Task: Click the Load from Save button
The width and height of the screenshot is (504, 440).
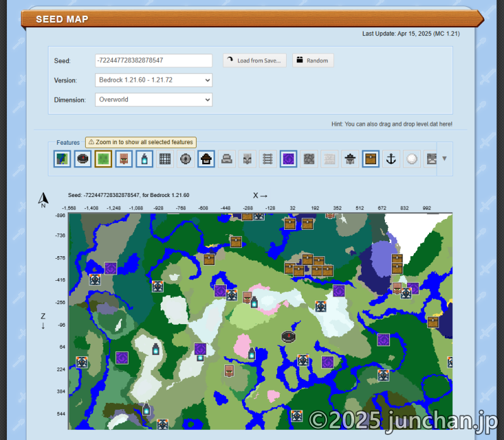Action: 255,60
